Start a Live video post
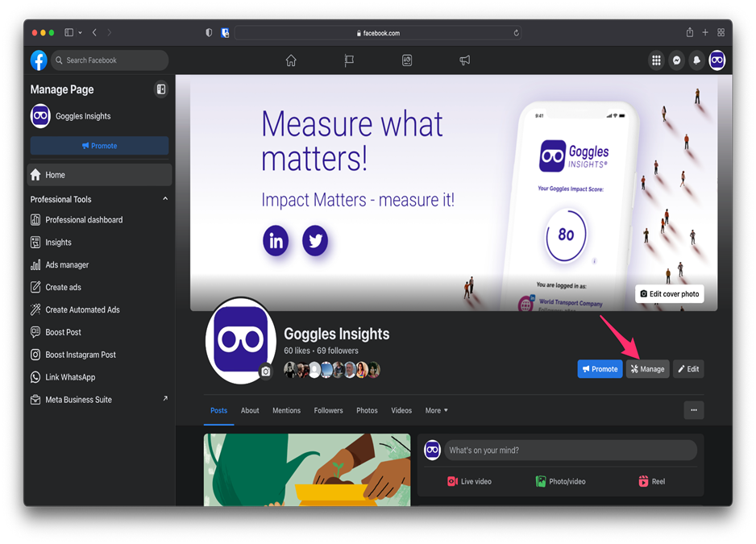Viewport: 756px width, 544px height. [x=469, y=481]
